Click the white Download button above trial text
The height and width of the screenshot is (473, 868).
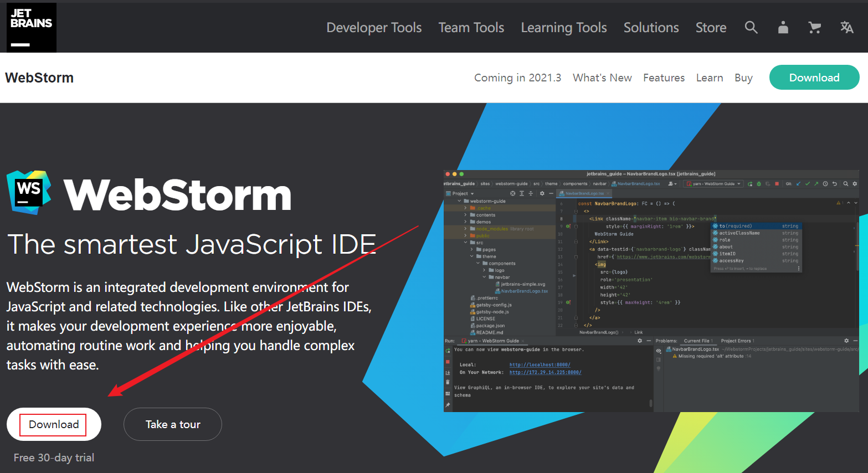coord(54,424)
